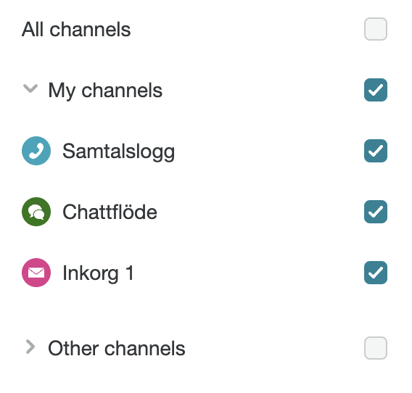Deselect the Inkorg 1 checkbox

coord(375,272)
